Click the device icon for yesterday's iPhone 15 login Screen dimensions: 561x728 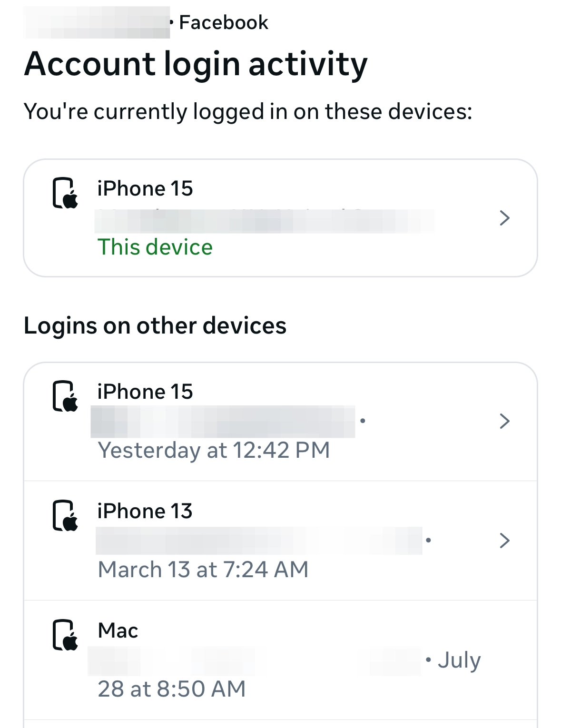coord(65,396)
